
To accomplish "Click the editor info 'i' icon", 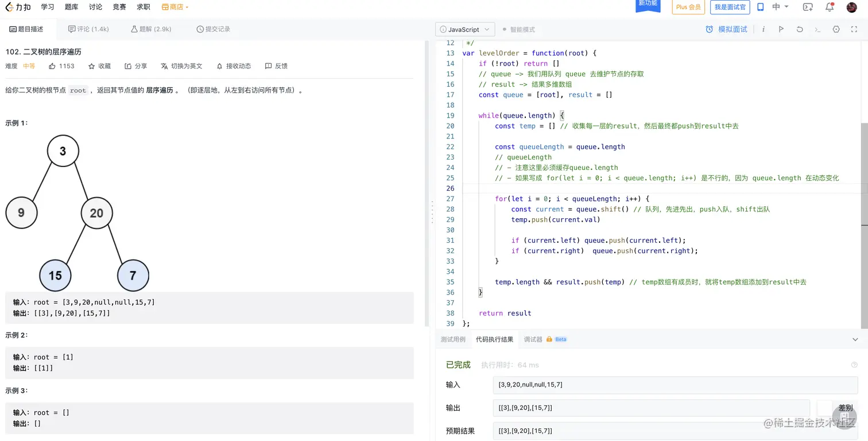I will coord(763,29).
